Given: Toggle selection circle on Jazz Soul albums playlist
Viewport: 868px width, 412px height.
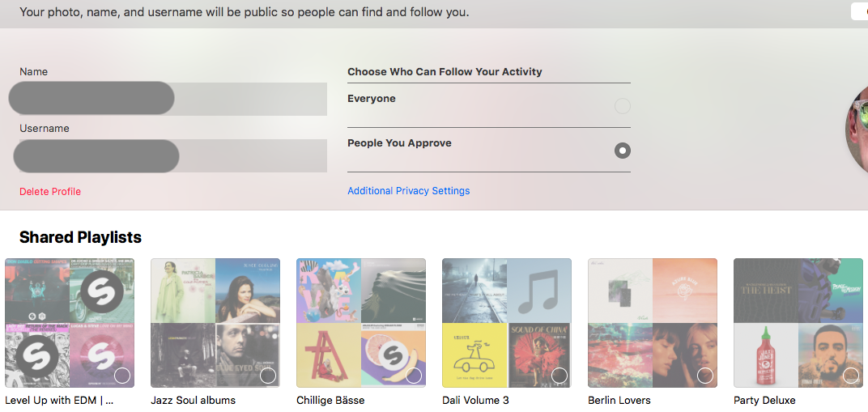Looking at the screenshot, I should tap(268, 376).
